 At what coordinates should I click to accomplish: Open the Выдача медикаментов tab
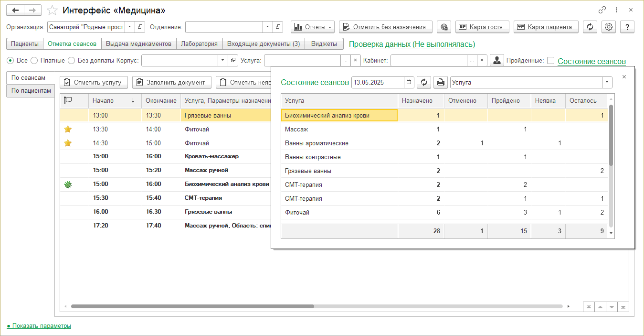[x=138, y=44]
